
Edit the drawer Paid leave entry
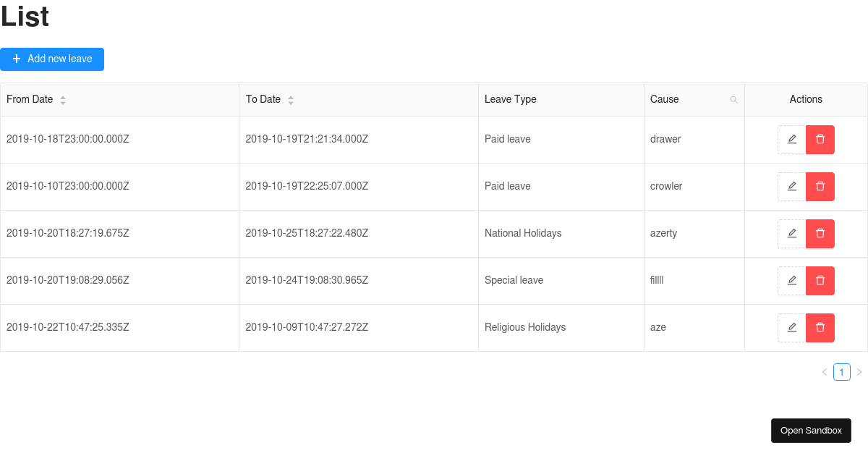click(791, 139)
